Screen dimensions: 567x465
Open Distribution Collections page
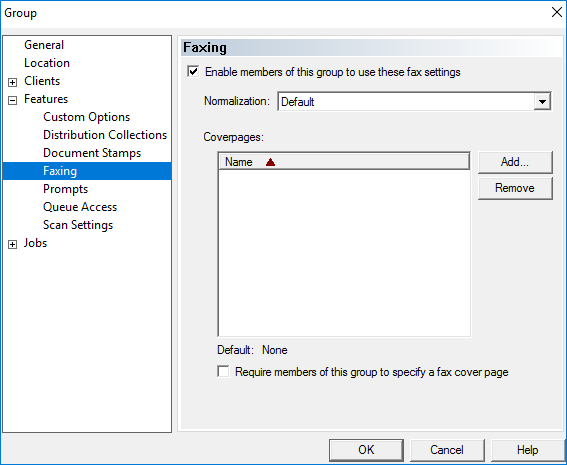105,135
